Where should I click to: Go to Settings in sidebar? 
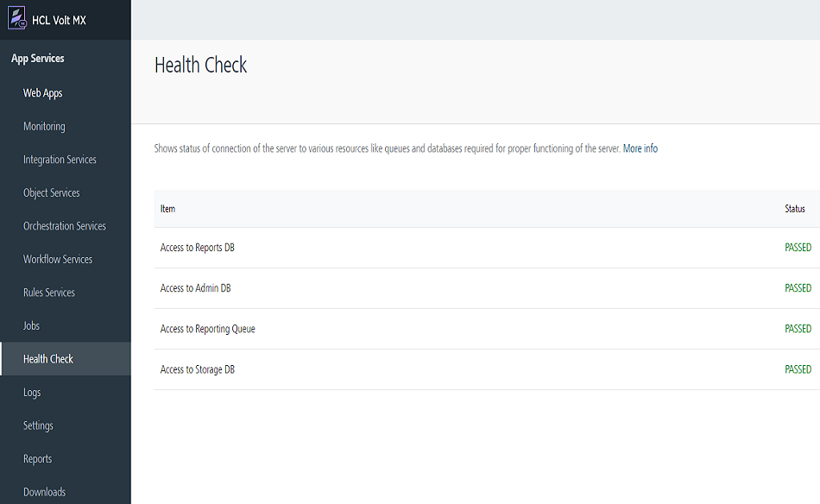pos(38,425)
